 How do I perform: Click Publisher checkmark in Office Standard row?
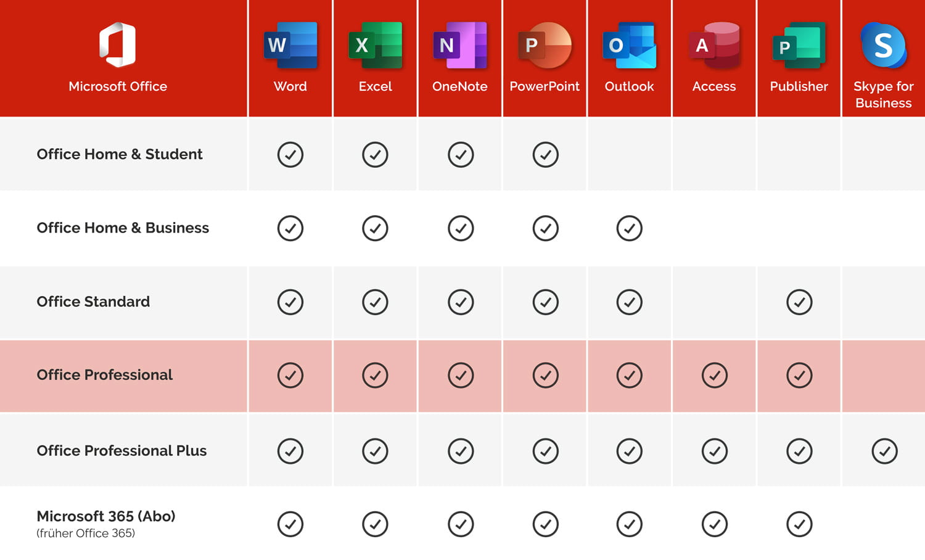tap(799, 302)
